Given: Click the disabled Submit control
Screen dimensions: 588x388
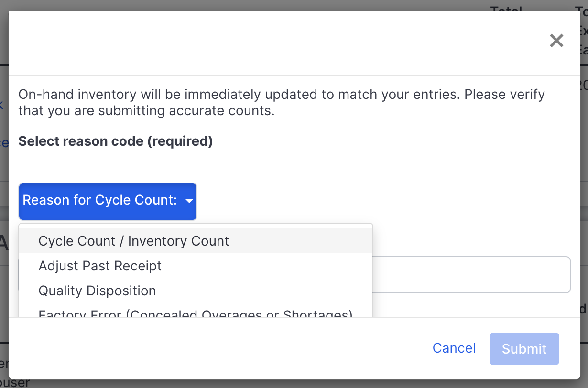Looking at the screenshot, I should pos(524,348).
